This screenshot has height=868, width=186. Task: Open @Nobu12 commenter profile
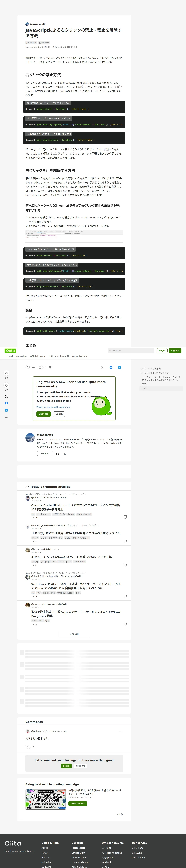tap(40, 731)
